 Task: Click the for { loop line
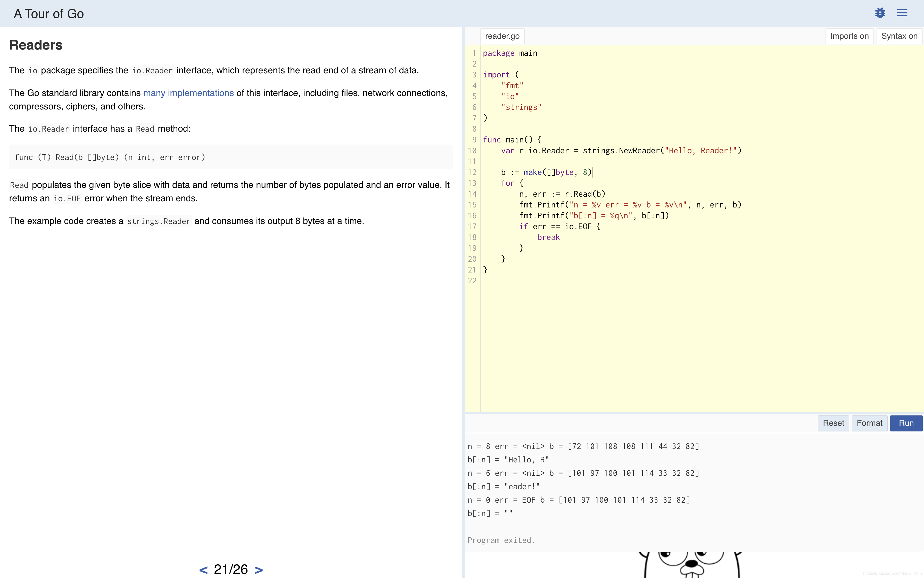coord(512,183)
